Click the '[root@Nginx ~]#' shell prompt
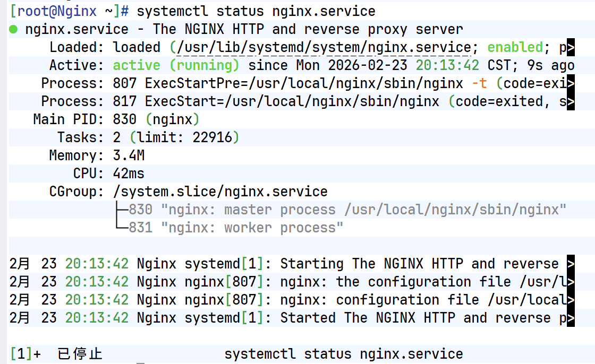 click(69, 11)
